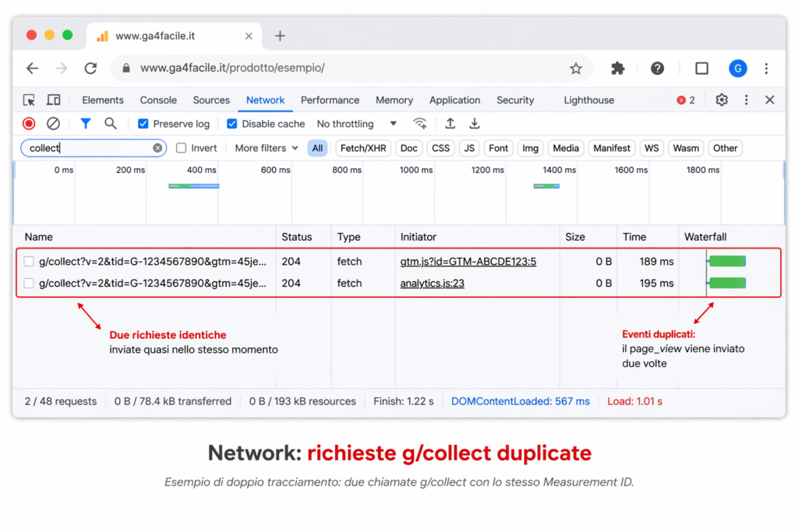Reload the page with the refresh icon
This screenshot has height=532, width=798.
(x=90, y=68)
